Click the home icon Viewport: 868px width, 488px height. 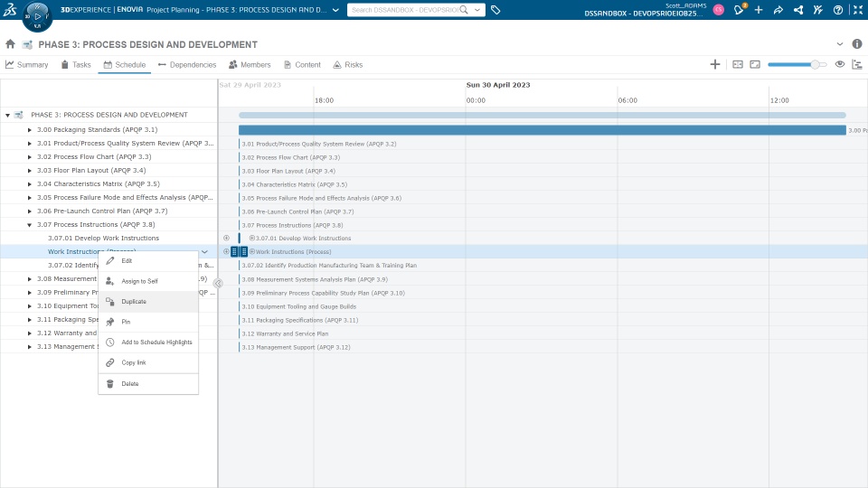coord(11,44)
